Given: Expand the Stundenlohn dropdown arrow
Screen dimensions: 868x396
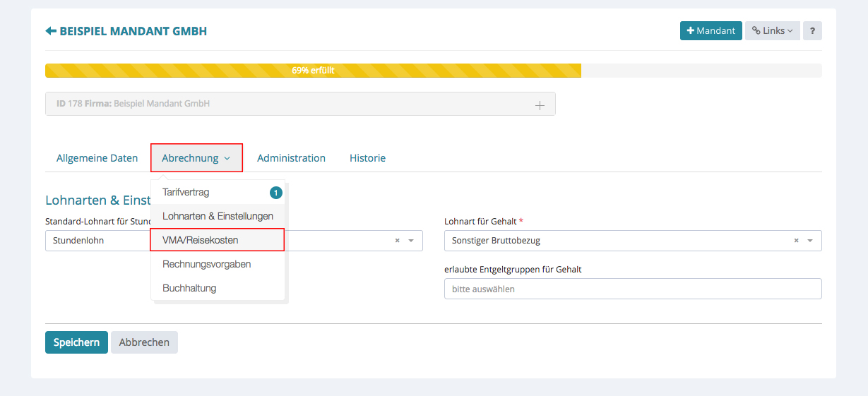Looking at the screenshot, I should (x=411, y=241).
